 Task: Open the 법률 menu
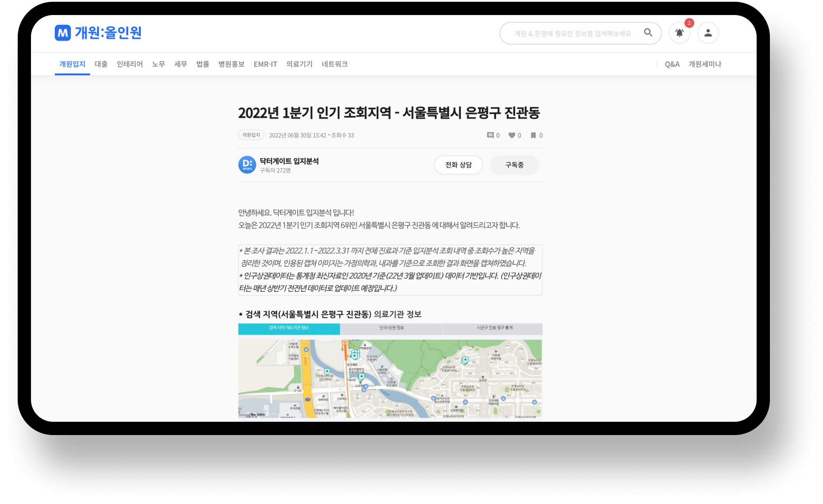coord(203,64)
